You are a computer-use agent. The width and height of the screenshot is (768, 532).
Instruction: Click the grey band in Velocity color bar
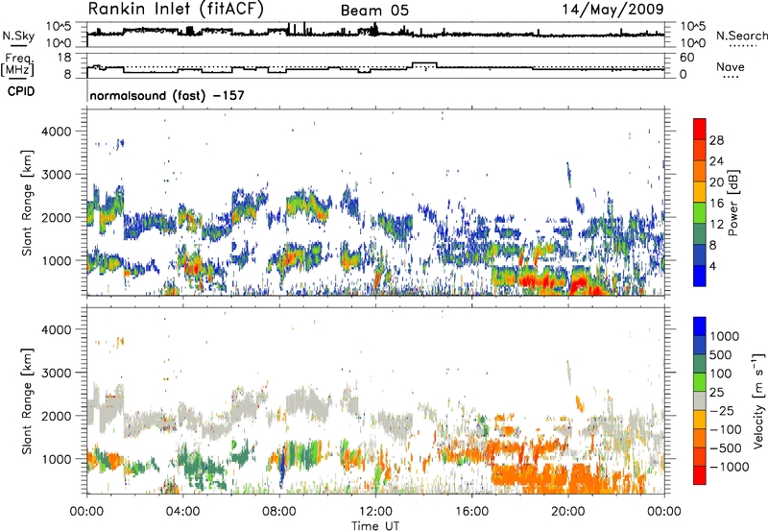coord(700,400)
